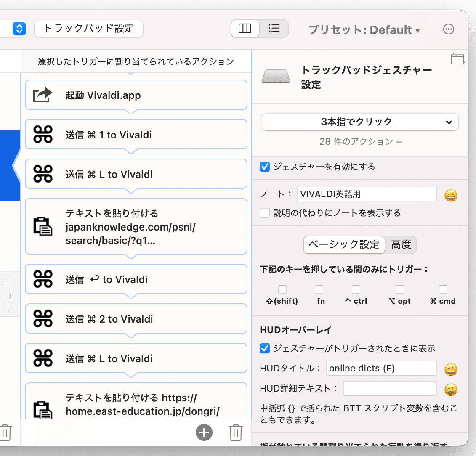Click the trackpad device icon
Viewport: 476px width, 456px height.
coord(276,76)
